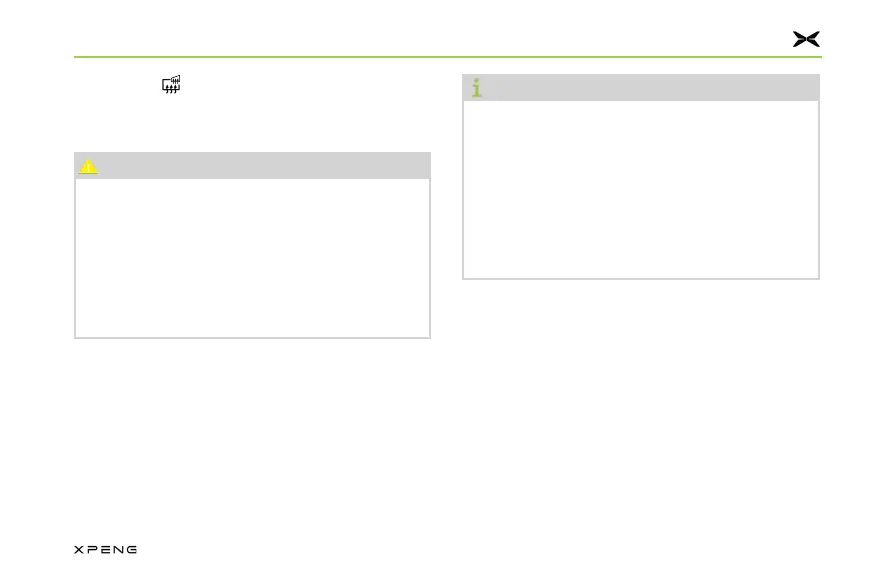Click the letter N in the XPENG wordmark
This screenshot has height=567, width=896.
(118, 549)
